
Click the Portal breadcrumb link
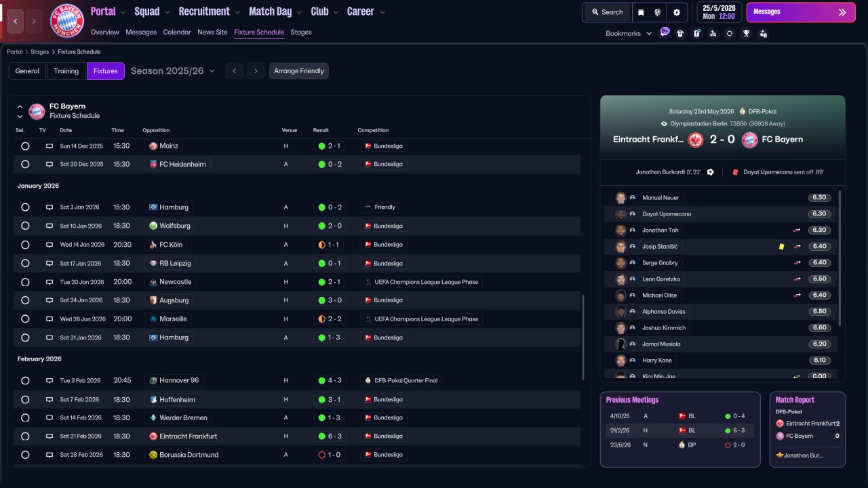click(x=15, y=52)
